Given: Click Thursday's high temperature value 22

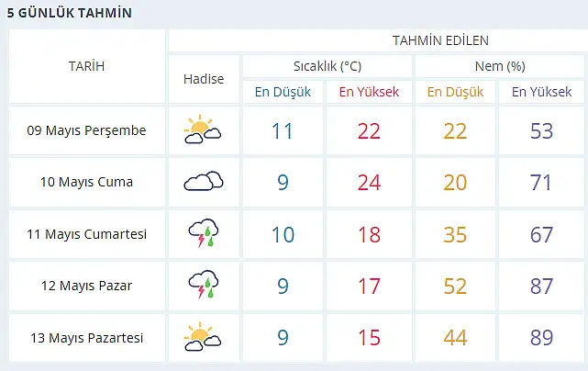Looking at the screenshot, I should (x=369, y=130).
